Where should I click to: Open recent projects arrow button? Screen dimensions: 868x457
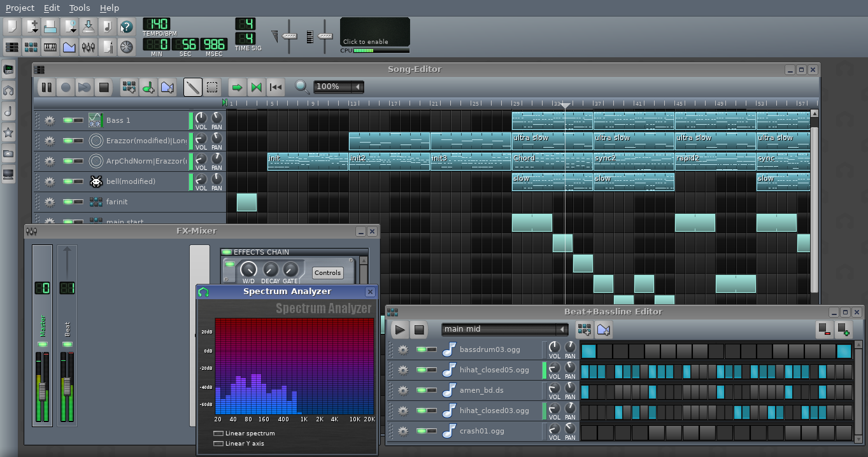click(x=69, y=27)
